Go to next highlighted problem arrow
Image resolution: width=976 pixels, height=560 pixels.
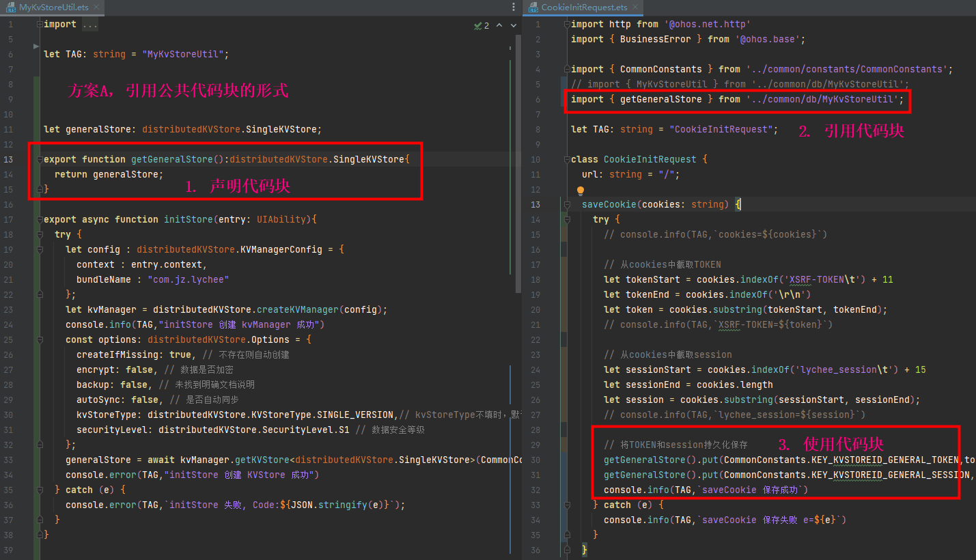pos(513,25)
